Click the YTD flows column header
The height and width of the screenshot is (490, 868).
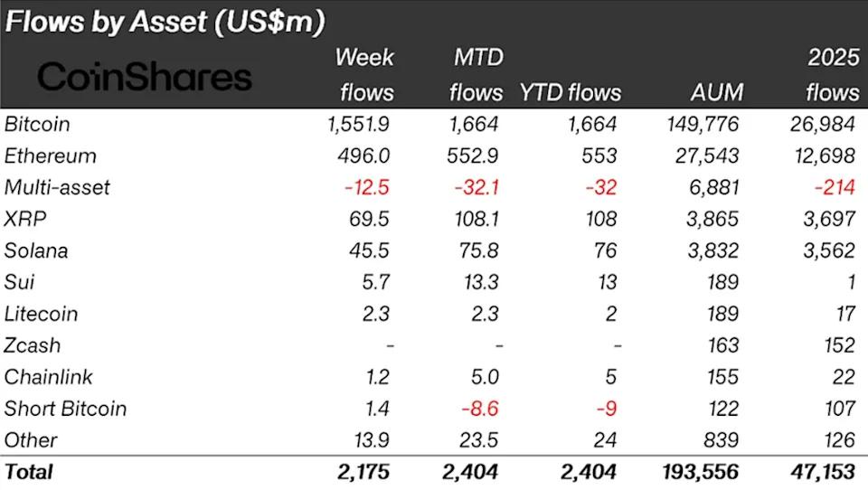coord(571,92)
